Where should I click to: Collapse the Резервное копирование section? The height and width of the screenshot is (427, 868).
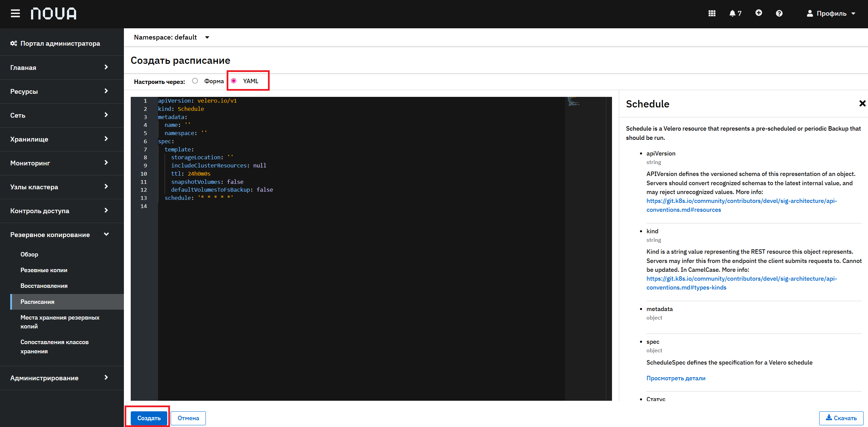point(62,235)
